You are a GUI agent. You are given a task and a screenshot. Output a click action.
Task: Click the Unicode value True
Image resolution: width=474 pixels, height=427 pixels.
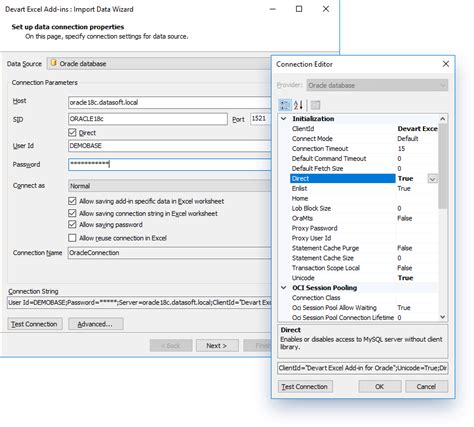[x=405, y=278]
